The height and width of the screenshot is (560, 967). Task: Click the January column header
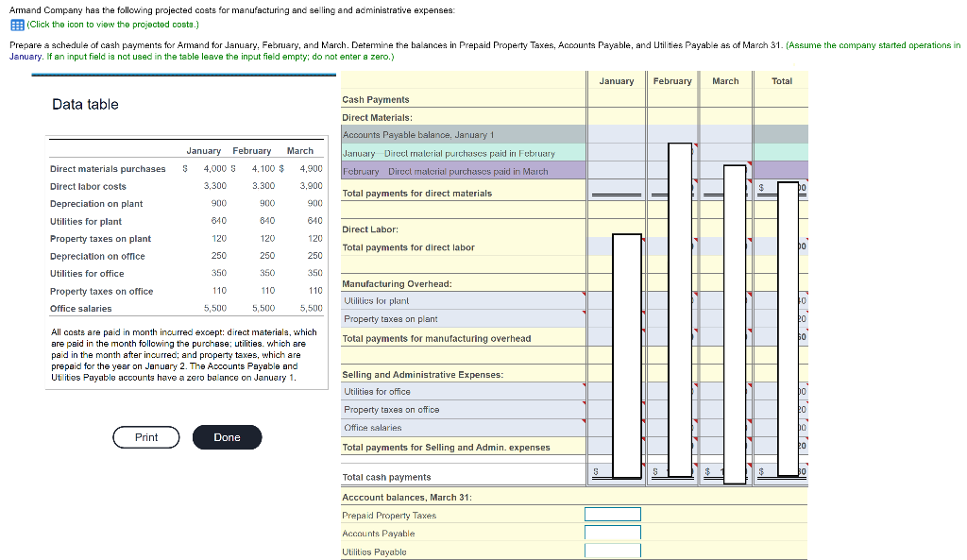pyautogui.click(x=617, y=81)
